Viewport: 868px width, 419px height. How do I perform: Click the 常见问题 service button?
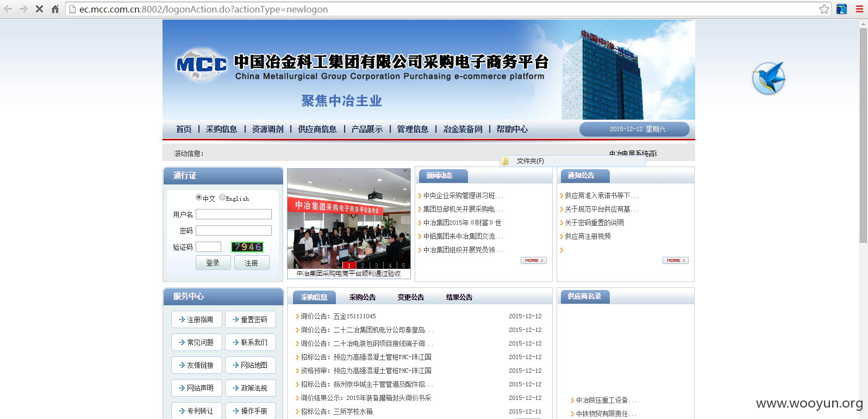196,342
